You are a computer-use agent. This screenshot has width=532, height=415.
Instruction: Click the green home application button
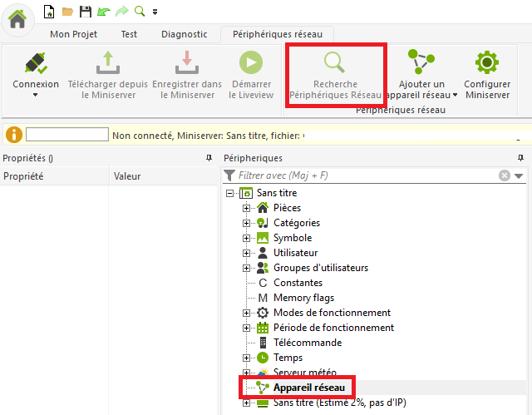point(17,18)
